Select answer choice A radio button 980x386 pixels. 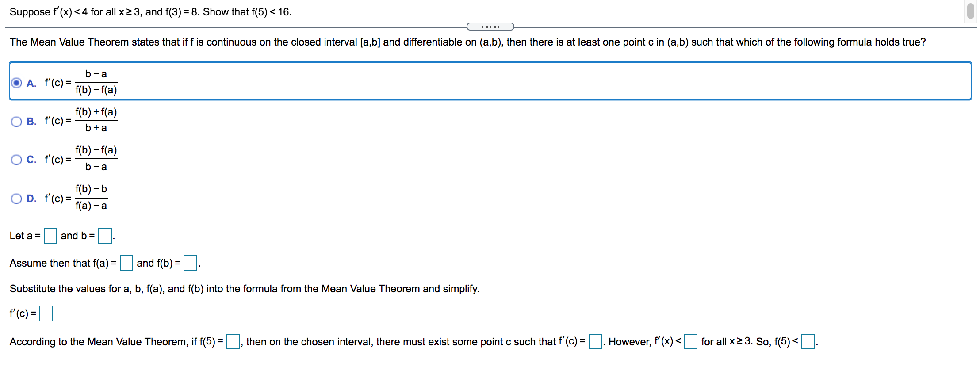coord(16,82)
